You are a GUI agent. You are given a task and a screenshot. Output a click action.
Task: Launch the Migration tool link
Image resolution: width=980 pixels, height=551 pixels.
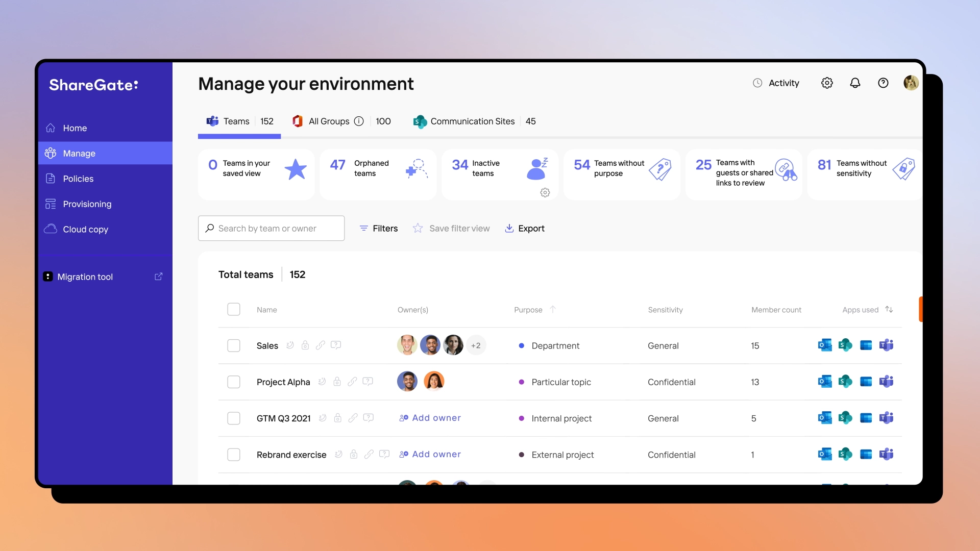pyautogui.click(x=85, y=277)
